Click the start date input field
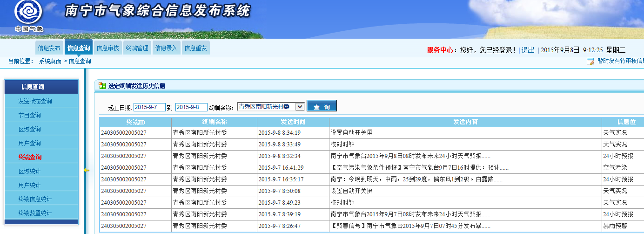The height and width of the screenshot is (234, 644). [x=149, y=107]
